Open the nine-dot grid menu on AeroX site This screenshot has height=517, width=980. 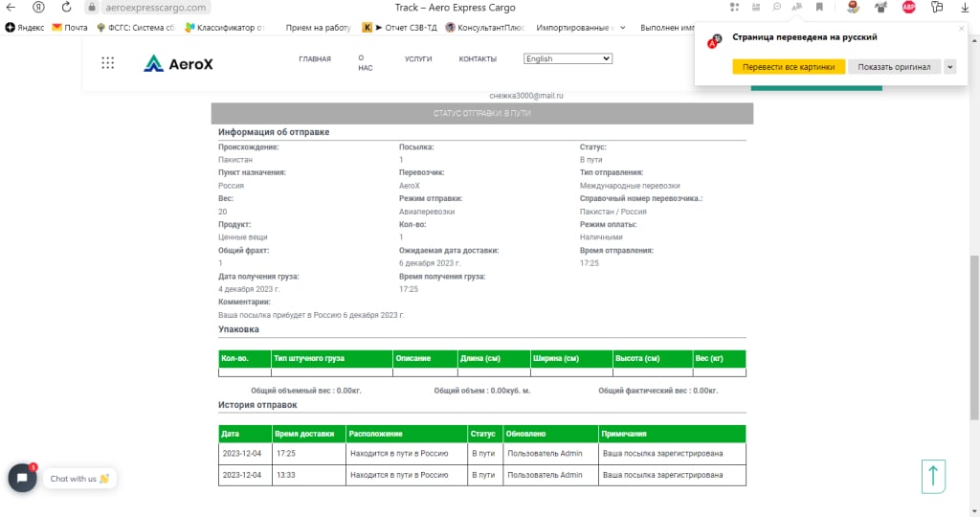(107, 63)
